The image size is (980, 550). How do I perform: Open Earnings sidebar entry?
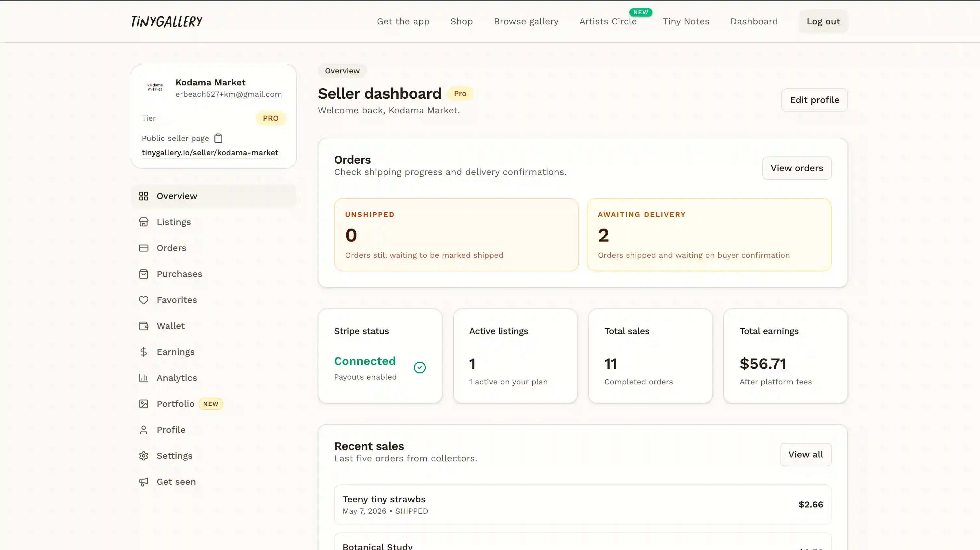pyautogui.click(x=214, y=352)
